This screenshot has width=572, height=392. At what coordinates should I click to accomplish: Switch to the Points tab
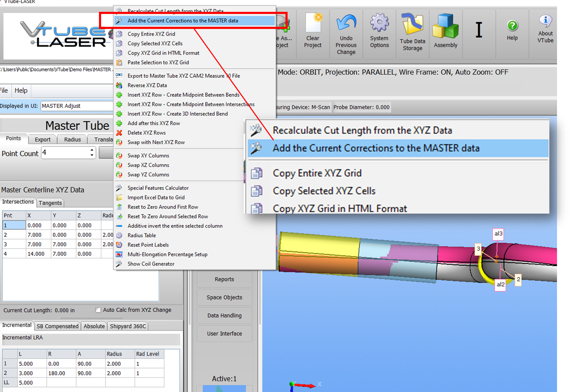coord(13,138)
